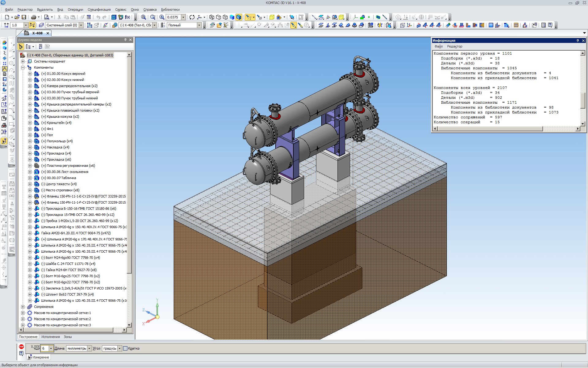Screen dimensions: 588x368
Task: Click the Print icon in toolbar
Action: (34, 17)
